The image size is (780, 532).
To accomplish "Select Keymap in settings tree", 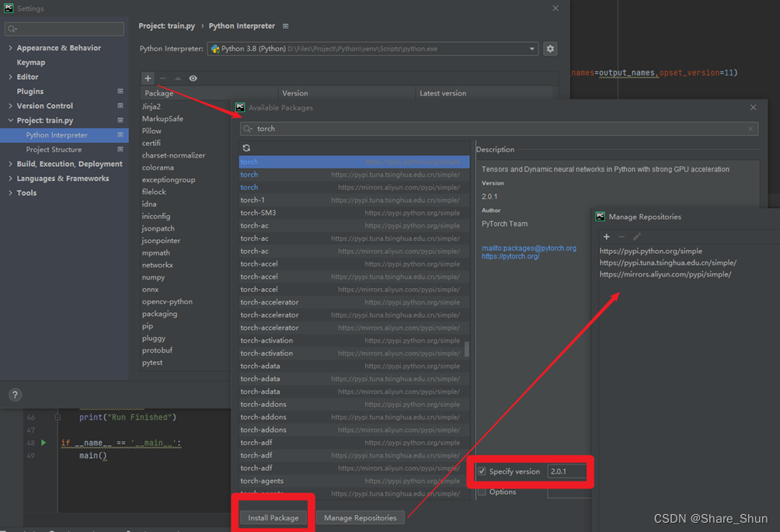I will (x=31, y=62).
